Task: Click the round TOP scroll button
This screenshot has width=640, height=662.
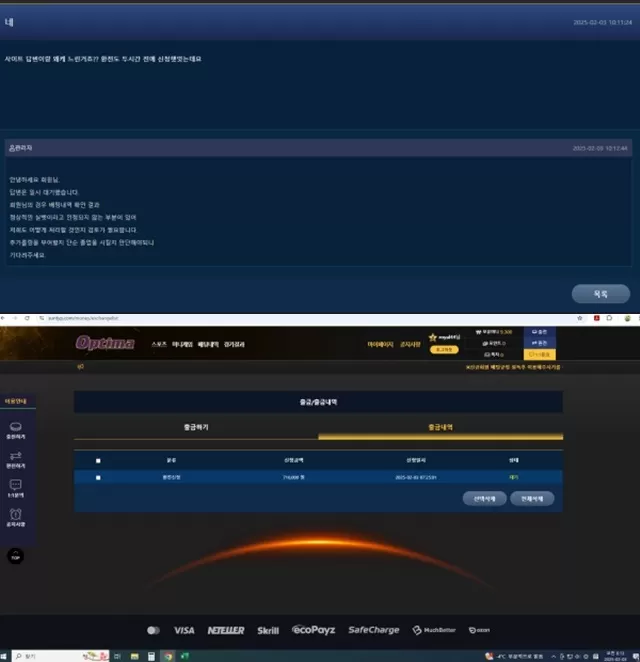Action: [15, 556]
